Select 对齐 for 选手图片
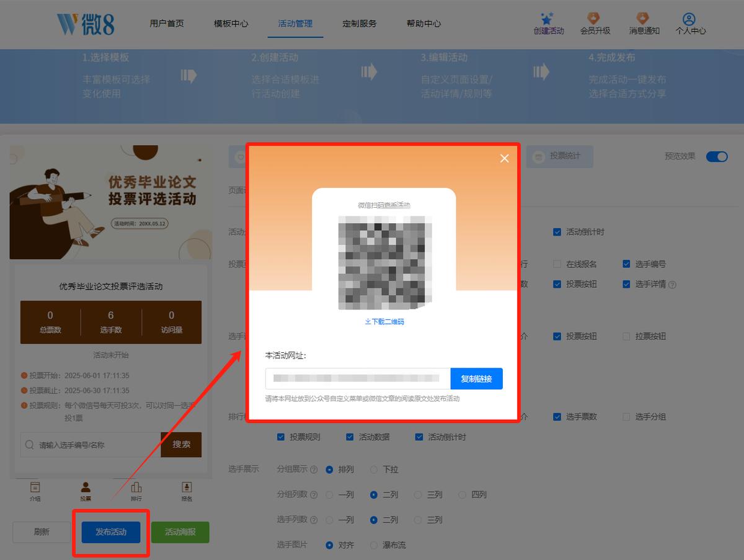This screenshot has width=744, height=560. click(x=329, y=545)
